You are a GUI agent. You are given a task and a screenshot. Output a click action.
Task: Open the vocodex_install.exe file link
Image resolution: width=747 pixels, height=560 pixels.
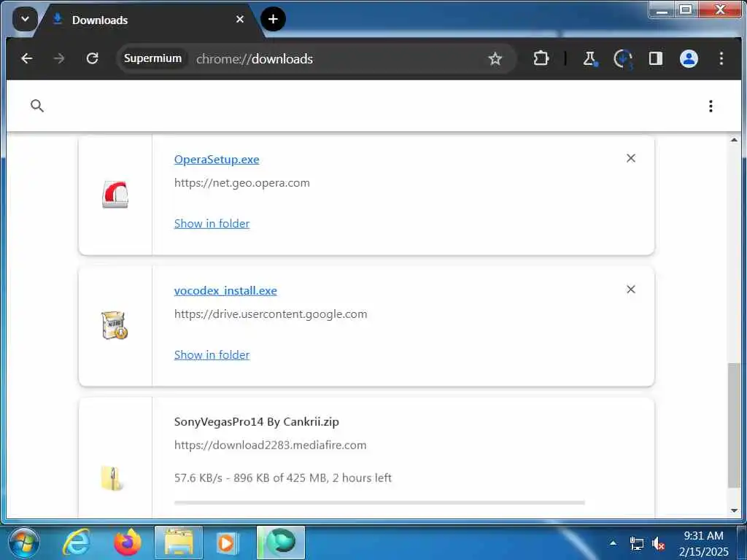tap(225, 290)
